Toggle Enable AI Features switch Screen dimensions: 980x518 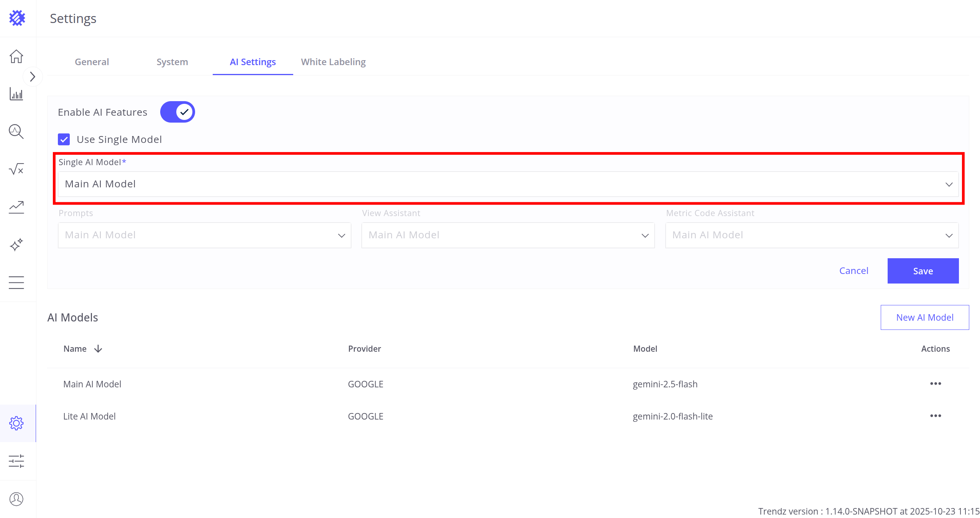pos(177,112)
